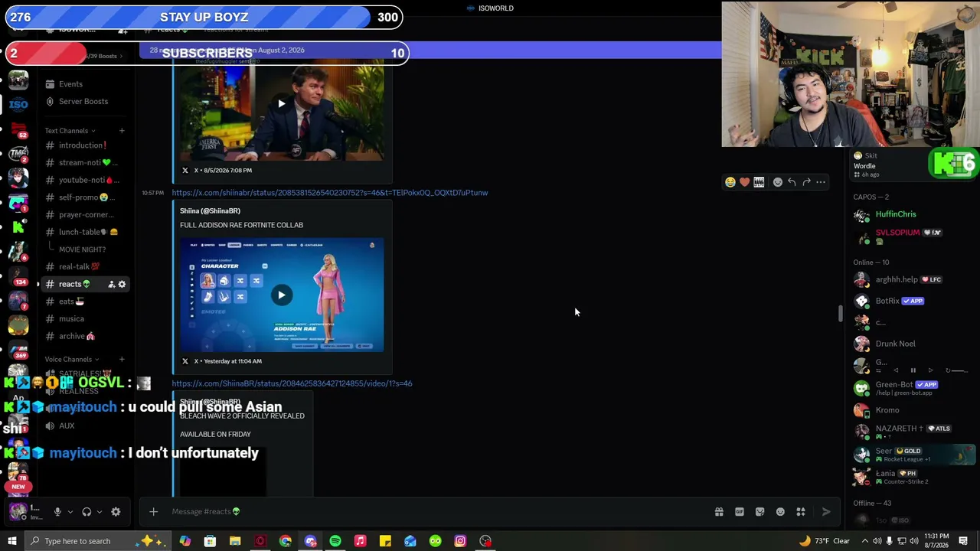
Task: Open Google Chrome from the taskbar
Action: (x=286, y=541)
